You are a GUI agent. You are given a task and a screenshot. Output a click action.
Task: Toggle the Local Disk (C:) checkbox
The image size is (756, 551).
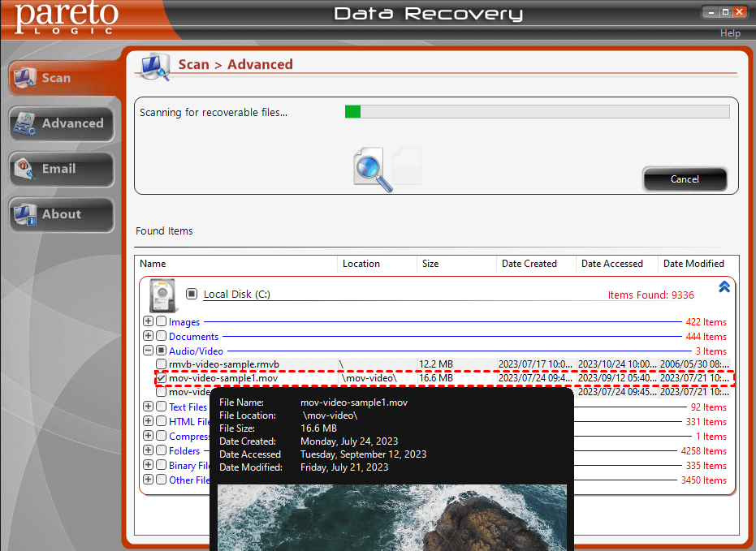[x=192, y=294]
